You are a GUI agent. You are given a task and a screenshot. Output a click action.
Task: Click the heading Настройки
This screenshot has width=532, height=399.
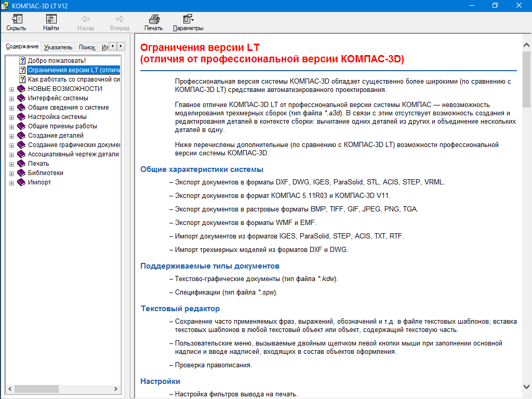pos(160,381)
